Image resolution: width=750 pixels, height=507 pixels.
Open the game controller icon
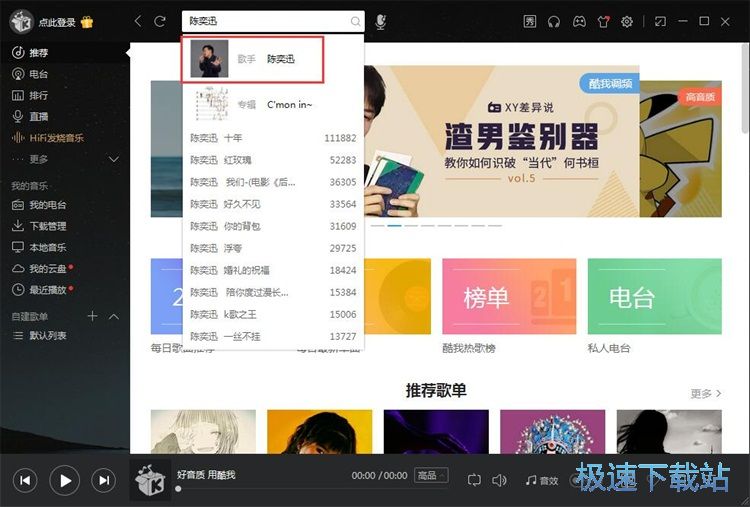[579, 22]
